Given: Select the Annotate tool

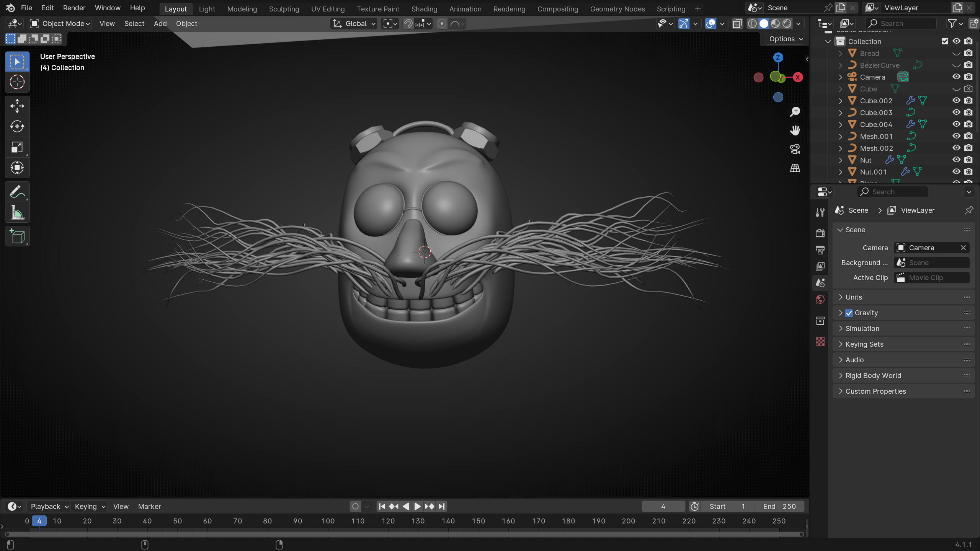Looking at the screenshot, I should (17, 192).
